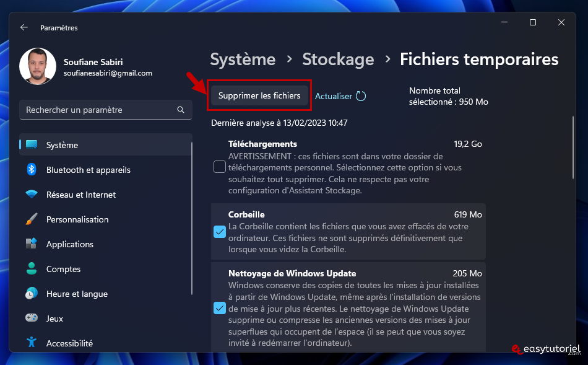Click the search magnifier icon

pos(180,110)
